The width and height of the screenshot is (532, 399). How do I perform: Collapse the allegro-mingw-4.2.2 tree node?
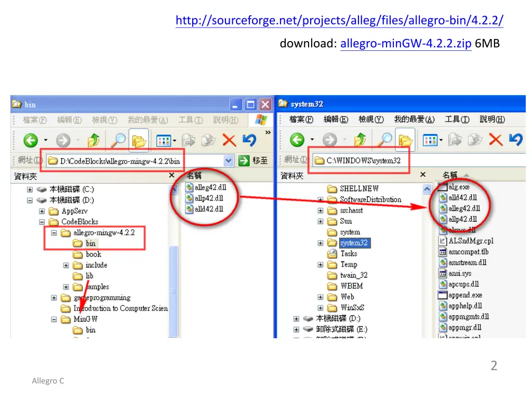(54, 233)
